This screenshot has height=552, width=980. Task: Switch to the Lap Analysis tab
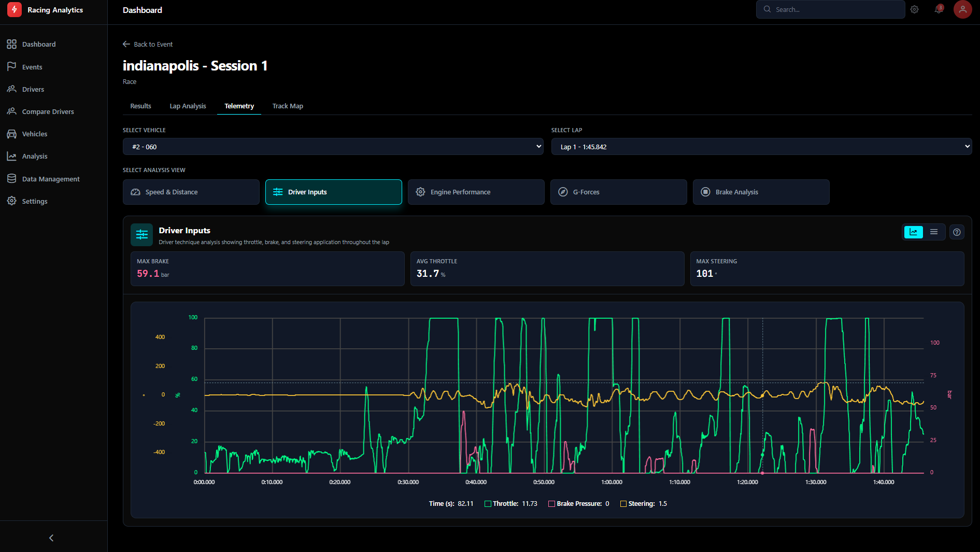188,106
